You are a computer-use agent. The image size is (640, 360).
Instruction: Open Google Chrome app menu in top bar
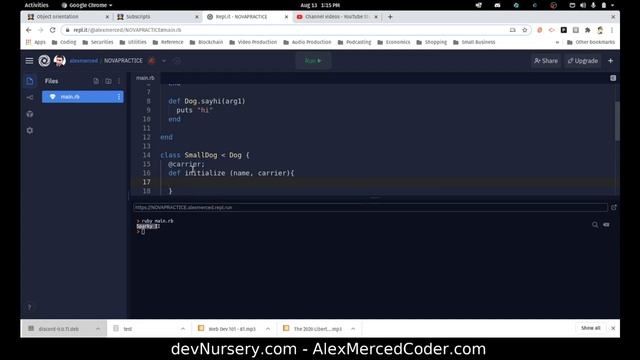[87, 5]
